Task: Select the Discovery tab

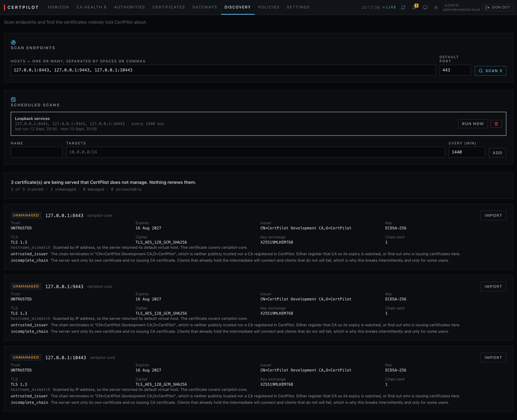Action: pos(238,7)
